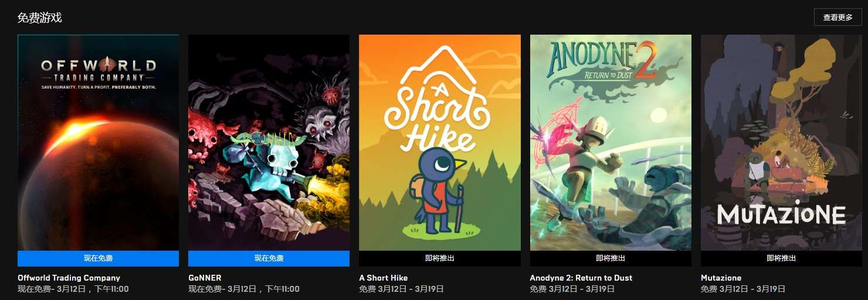Screen dimensions: 868x300
Task: Click 现在免费 banner under Offworld Trading Company
Action: pyautogui.click(x=98, y=258)
